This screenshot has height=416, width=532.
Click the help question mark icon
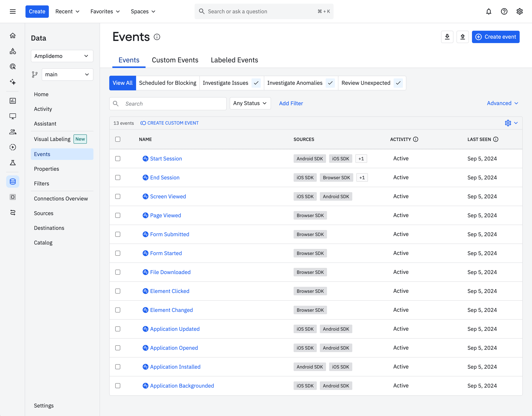tap(504, 11)
